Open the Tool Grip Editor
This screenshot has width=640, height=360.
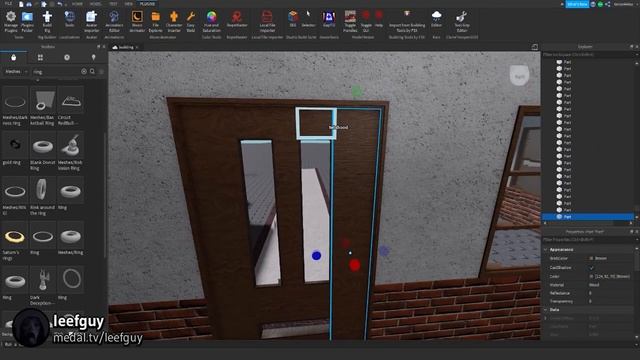[x=462, y=21]
